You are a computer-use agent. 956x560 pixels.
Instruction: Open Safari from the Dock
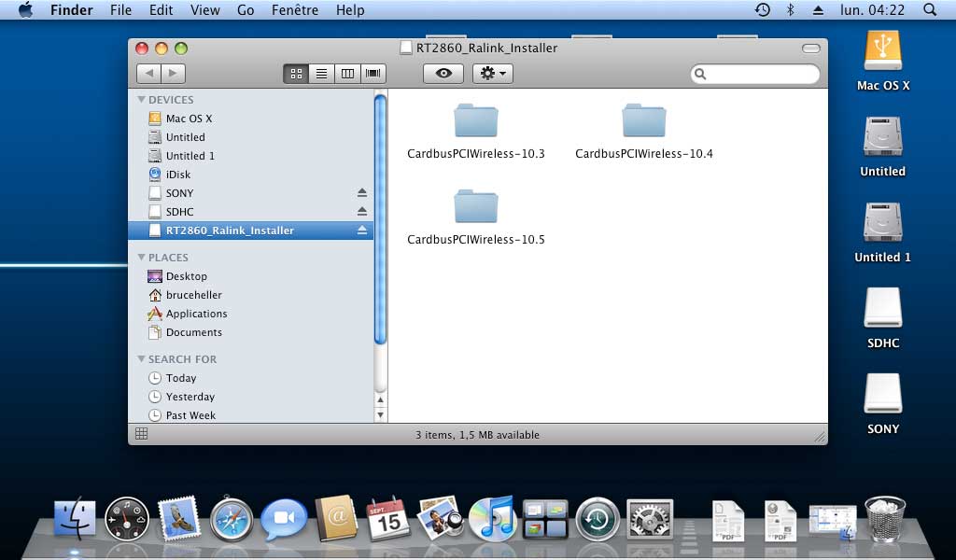click(x=232, y=520)
